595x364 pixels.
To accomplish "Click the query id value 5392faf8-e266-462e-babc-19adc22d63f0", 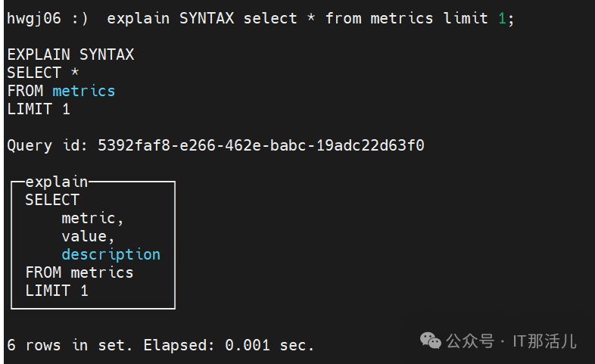I will pyautogui.click(x=261, y=145).
